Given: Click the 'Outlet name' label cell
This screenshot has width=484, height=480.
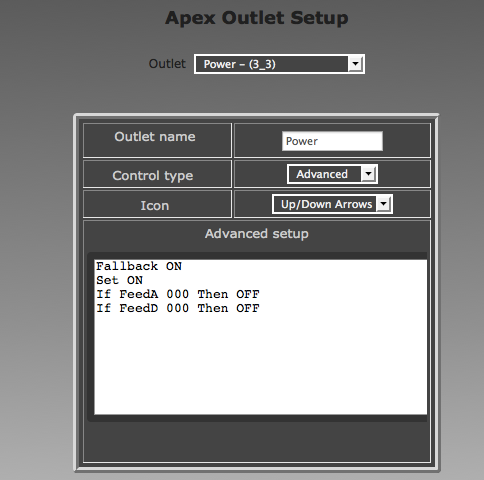Looking at the screenshot, I should click(x=157, y=140).
